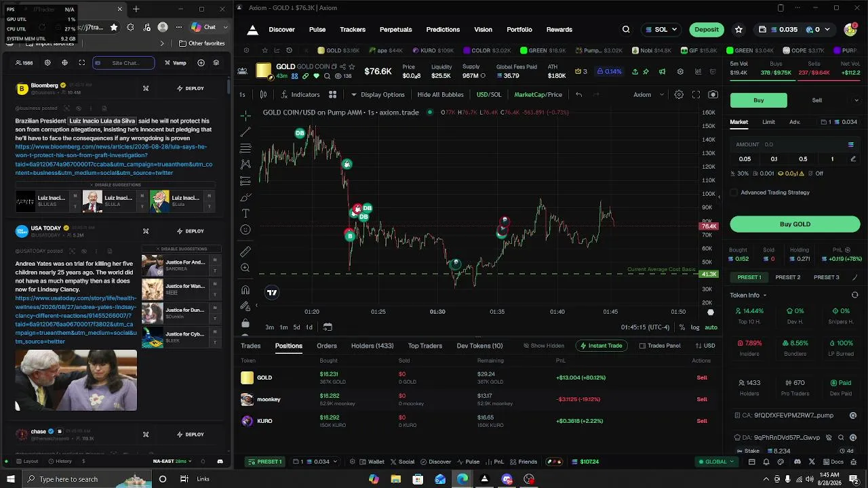
Task: Refresh the Token Info panel
Action: pyautogui.click(x=854, y=296)
